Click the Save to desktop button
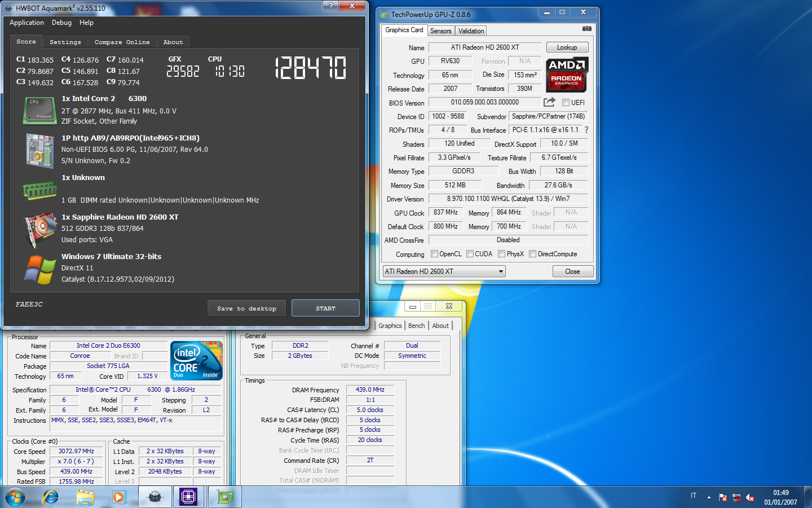Image resolution: width=812 pixels, height=508 pixels. (246, 308)
